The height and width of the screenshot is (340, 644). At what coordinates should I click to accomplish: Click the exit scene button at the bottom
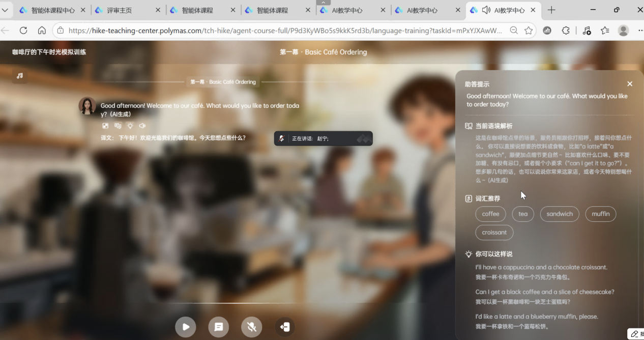(x=285, y=327)
